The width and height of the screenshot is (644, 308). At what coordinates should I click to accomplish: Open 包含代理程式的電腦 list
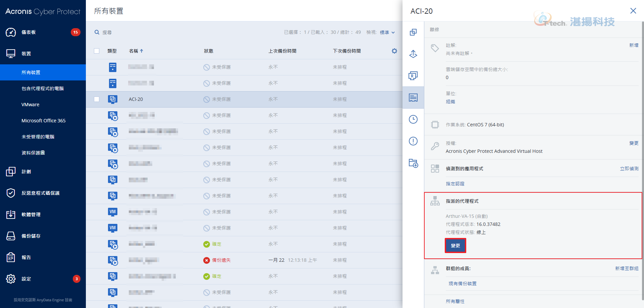tap(43, 88)
